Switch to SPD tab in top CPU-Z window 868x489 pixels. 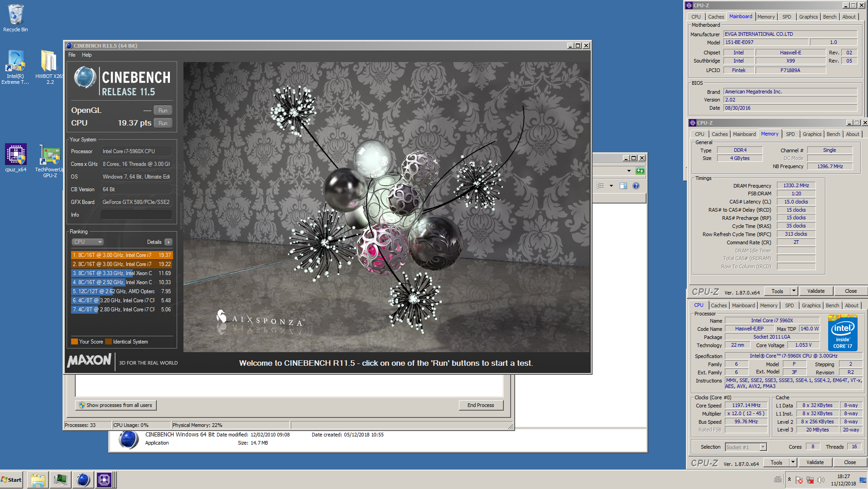(x=787, y=17)
